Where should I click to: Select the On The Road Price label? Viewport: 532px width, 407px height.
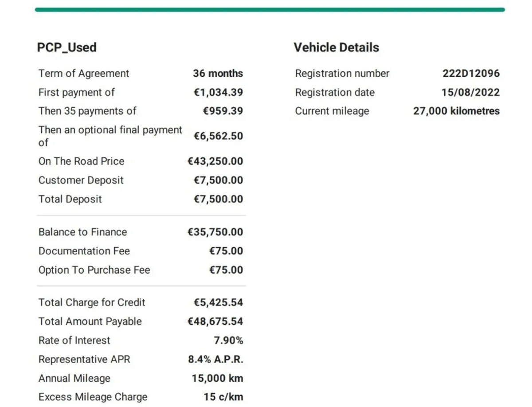tap(82, 161)
